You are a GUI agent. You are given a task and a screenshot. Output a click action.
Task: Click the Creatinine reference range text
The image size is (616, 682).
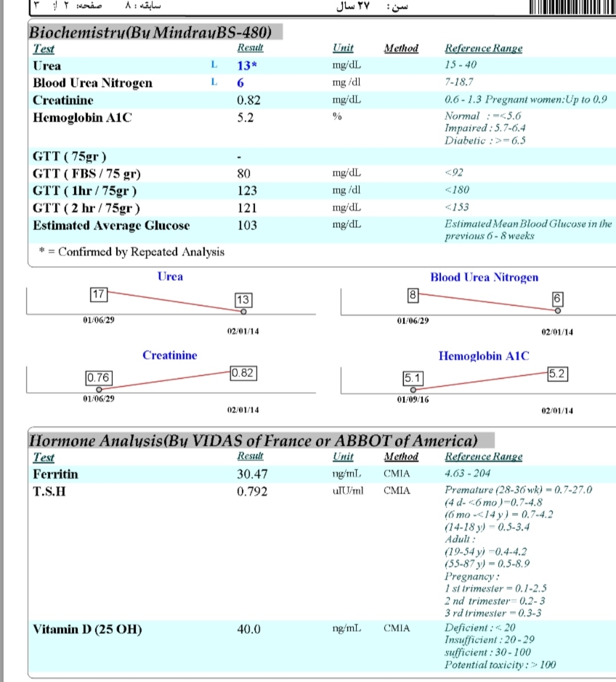(x=525, y=100)
